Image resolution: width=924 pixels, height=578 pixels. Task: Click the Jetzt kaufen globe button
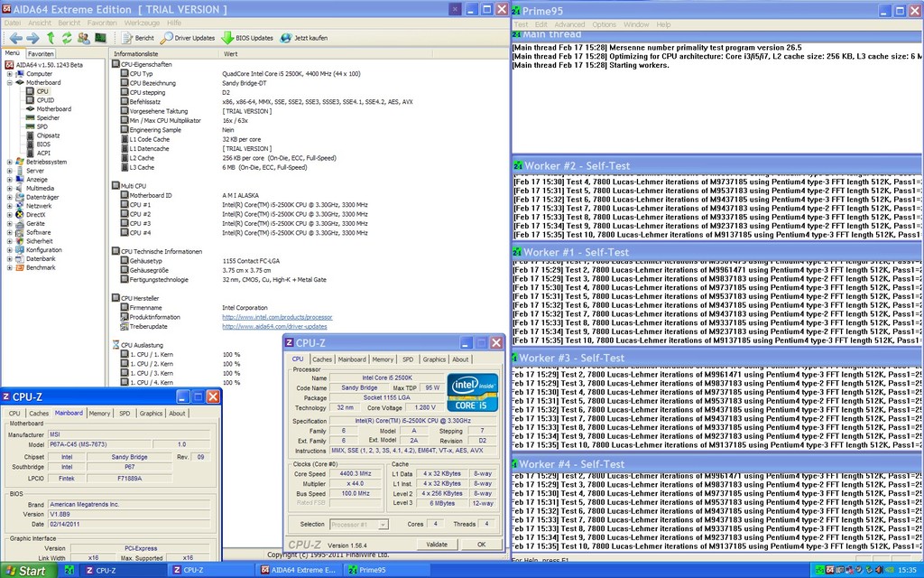(x=304, y=38)
